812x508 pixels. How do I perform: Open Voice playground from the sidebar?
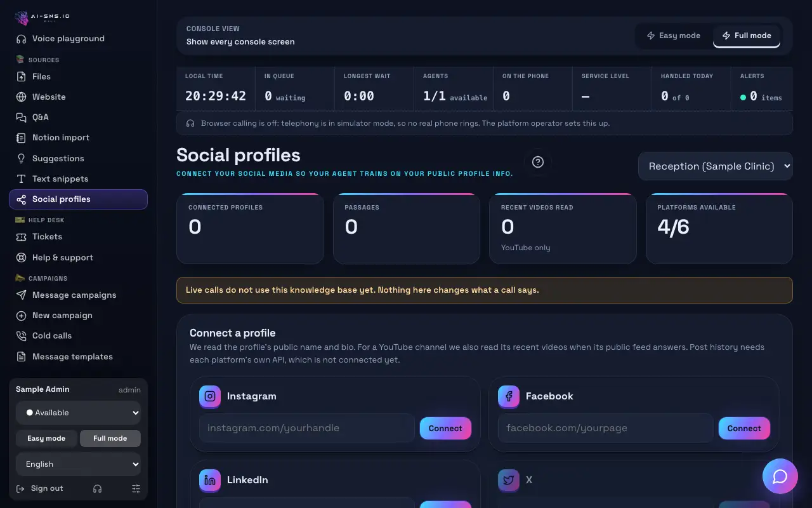78,39
